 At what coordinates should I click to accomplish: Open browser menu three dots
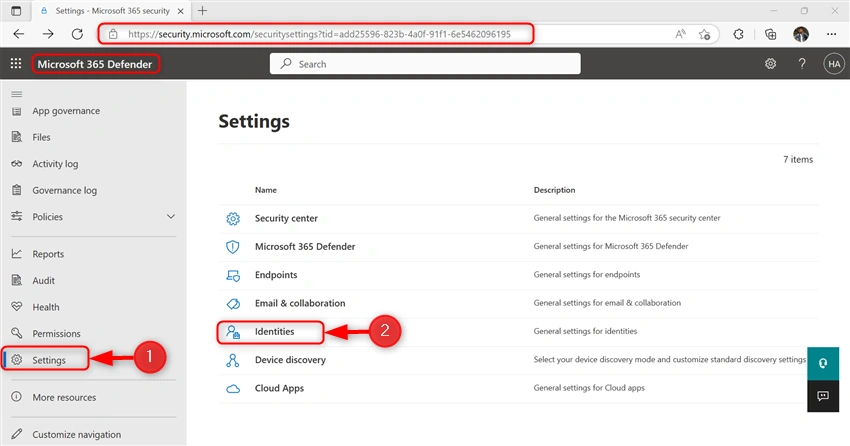coord(832,34)
